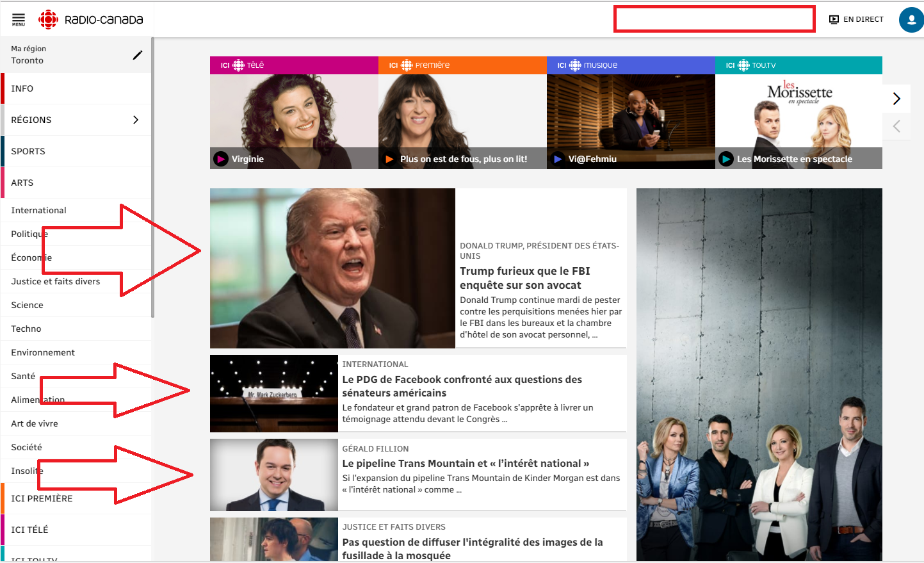Advance carousel with the next arrow

pyautogui.click(x=896, y=98)
